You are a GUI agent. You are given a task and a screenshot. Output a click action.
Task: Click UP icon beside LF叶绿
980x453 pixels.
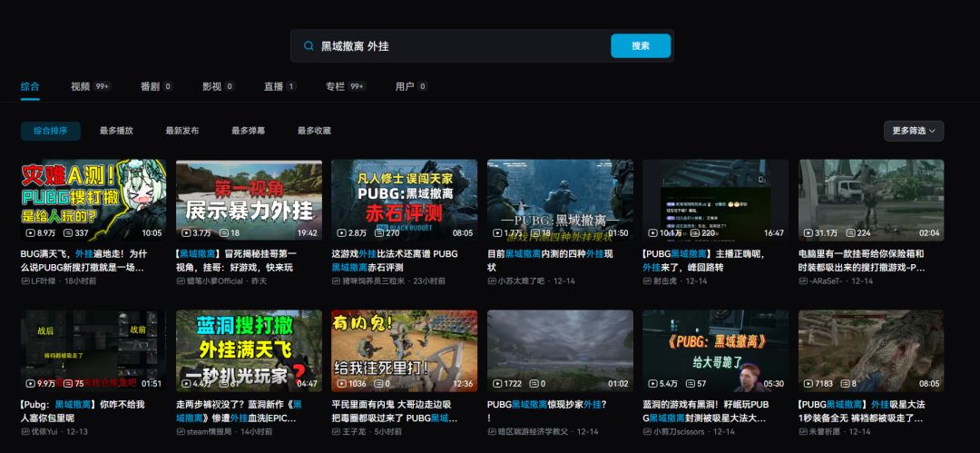25,281
